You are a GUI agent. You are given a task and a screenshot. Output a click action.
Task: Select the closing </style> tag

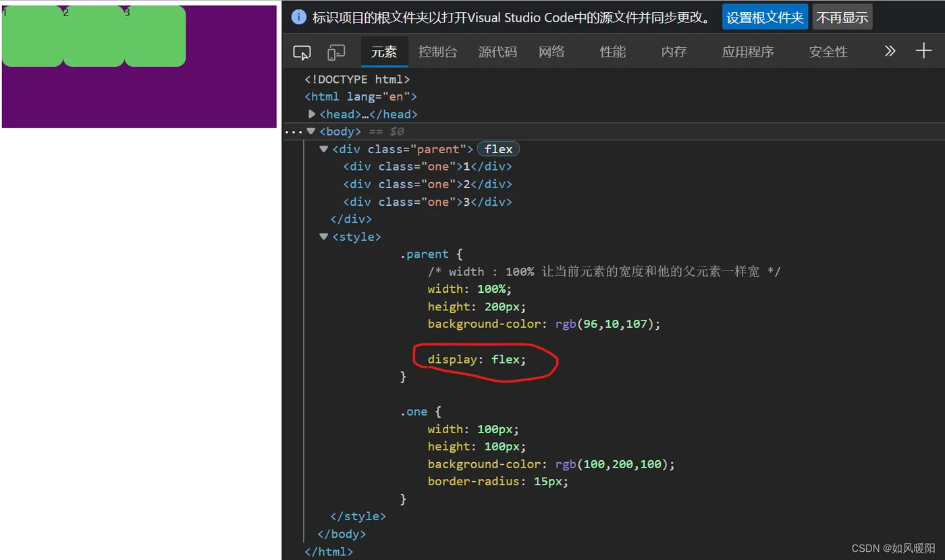tap(358, 516)
